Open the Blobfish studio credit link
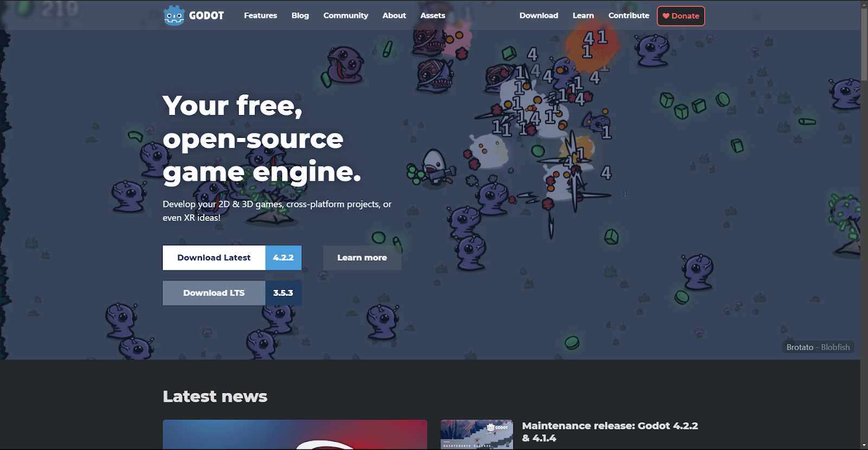Screen dimensions: 868x450 click(x=835, y=347)
